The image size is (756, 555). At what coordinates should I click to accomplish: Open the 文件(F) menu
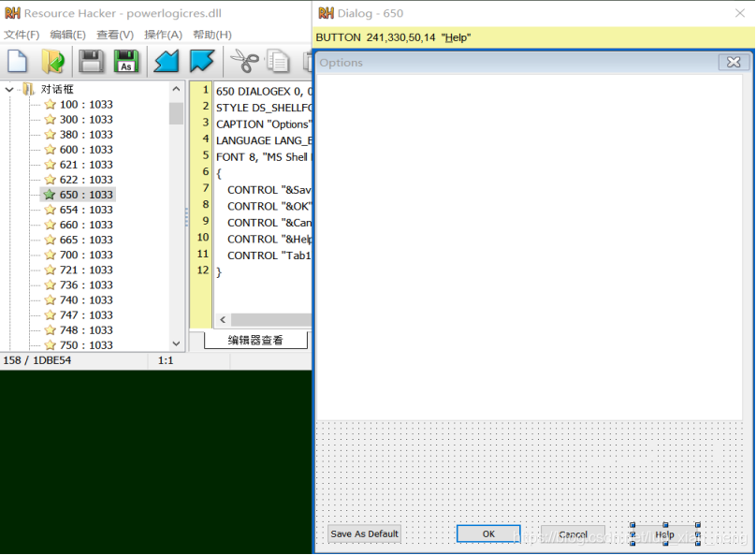22,35
